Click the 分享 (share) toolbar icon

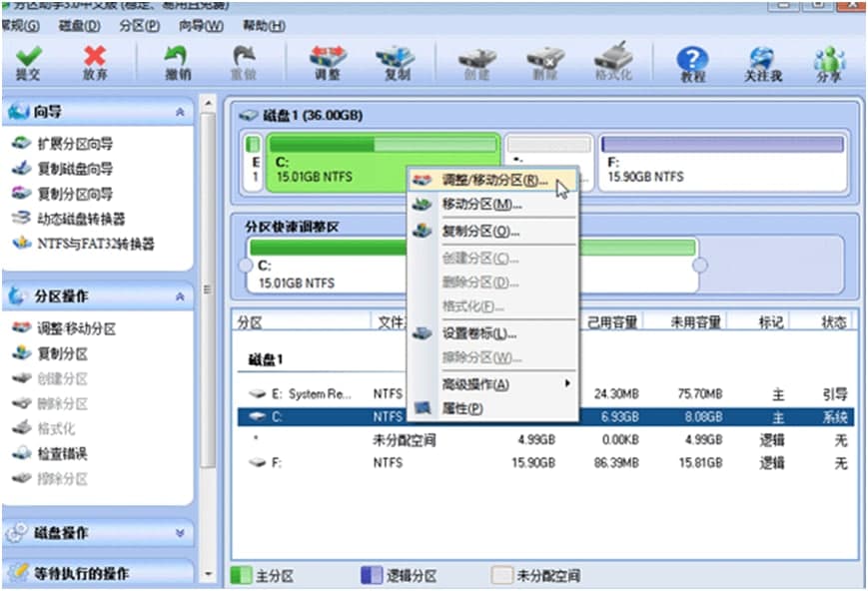[829, 64]
